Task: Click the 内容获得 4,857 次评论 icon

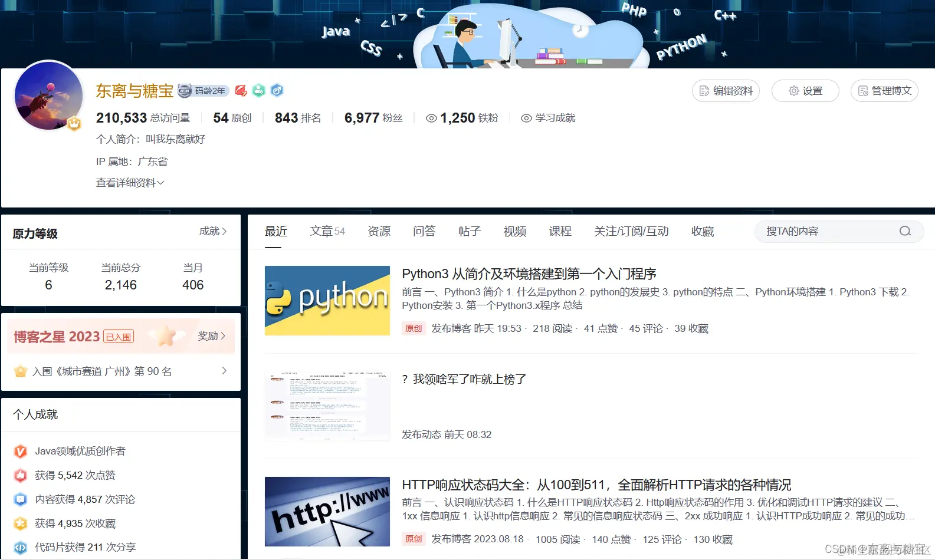Action: click(x=21, y=499)
